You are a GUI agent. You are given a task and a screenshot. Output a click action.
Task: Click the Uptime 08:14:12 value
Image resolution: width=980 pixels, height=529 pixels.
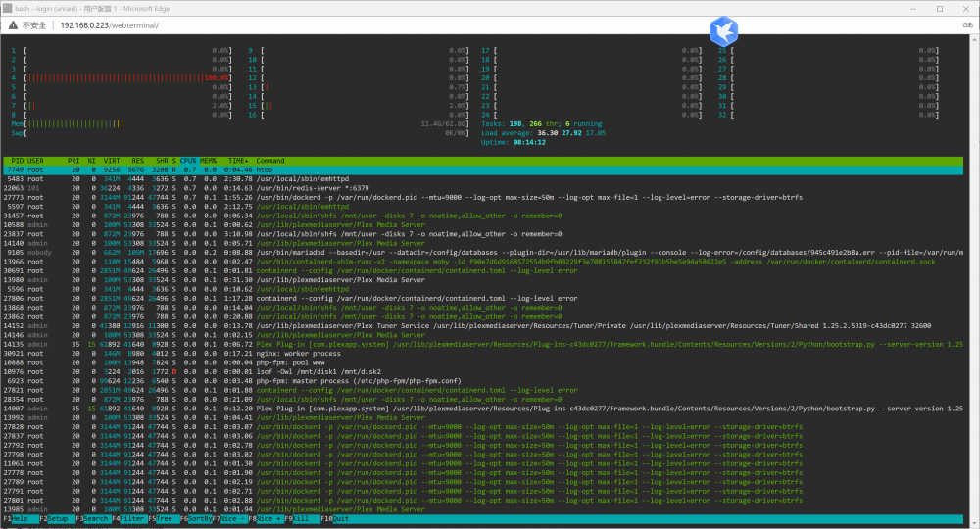pyautogui.click(x=529, y=142)
